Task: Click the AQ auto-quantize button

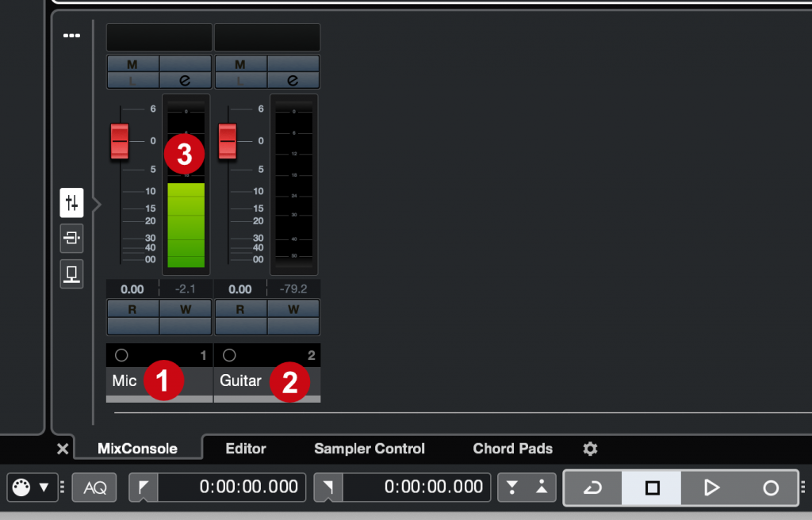Action: pos(94,487)
